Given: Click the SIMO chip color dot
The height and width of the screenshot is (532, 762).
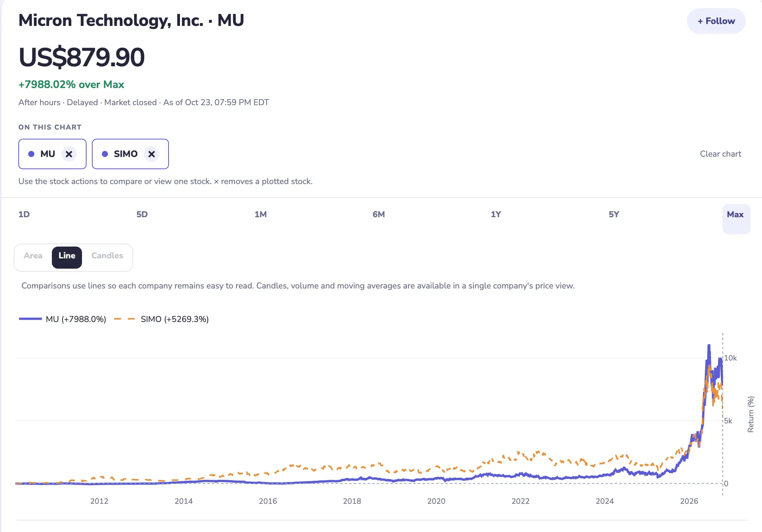Looking at the screenshot, I should coord(105,154).
